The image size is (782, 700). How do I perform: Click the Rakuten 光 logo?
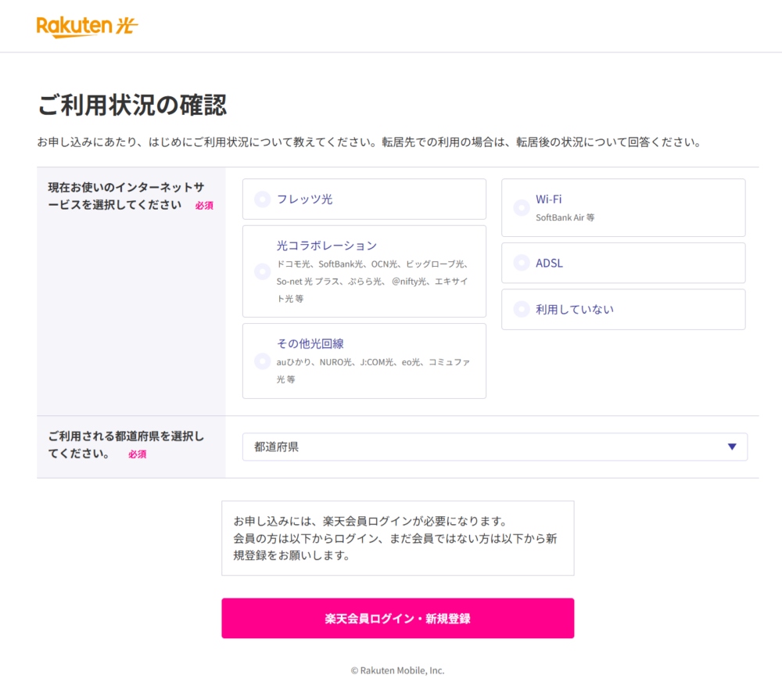coord(87,27)
